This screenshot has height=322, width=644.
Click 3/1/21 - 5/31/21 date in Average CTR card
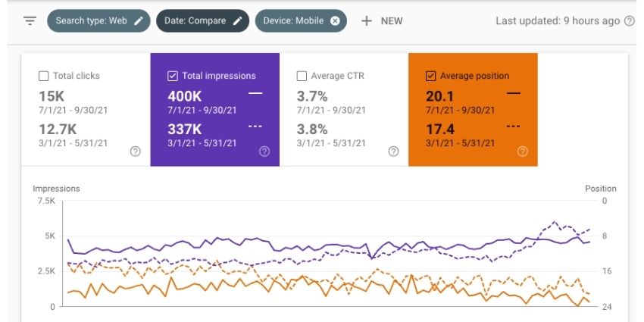(x=331, y=143)
